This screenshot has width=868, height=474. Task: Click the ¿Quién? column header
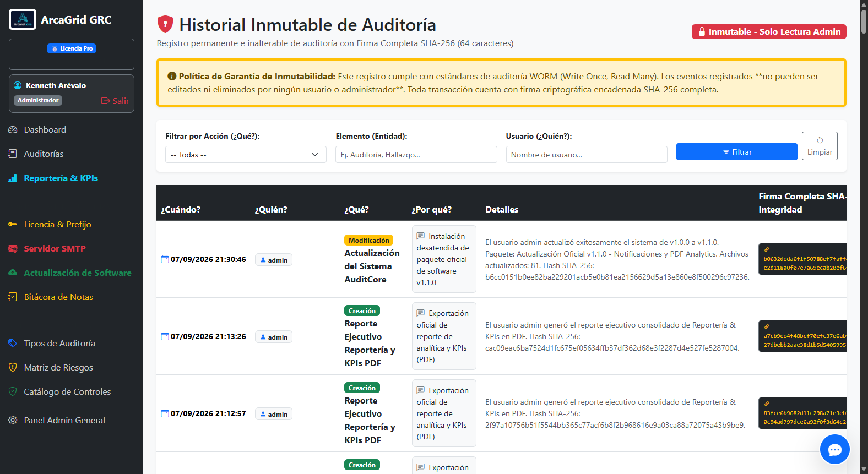(271, 210)
